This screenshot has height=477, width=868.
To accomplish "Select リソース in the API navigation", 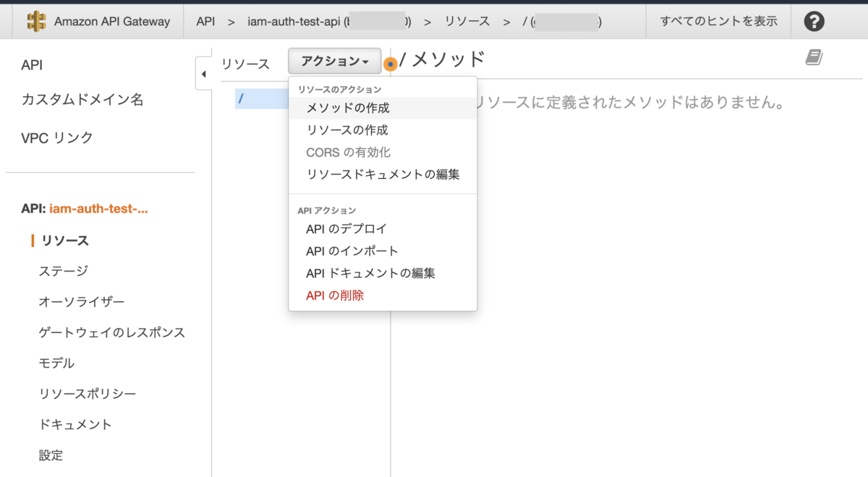I will (65, 240).
